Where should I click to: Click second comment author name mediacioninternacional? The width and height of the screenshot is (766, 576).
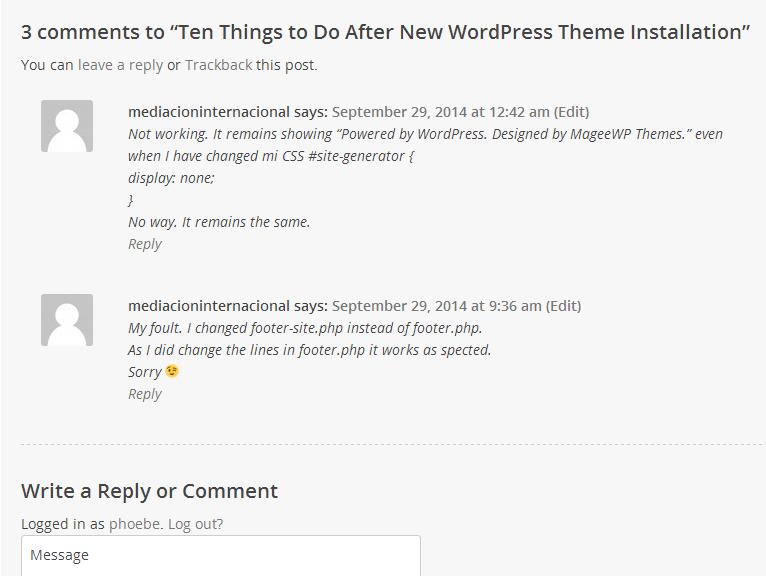coord(209,306)
